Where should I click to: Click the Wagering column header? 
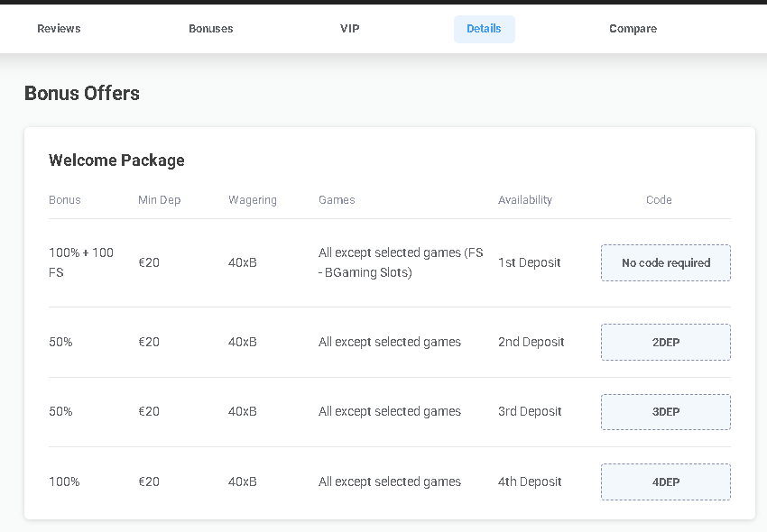tap(253, 200)
